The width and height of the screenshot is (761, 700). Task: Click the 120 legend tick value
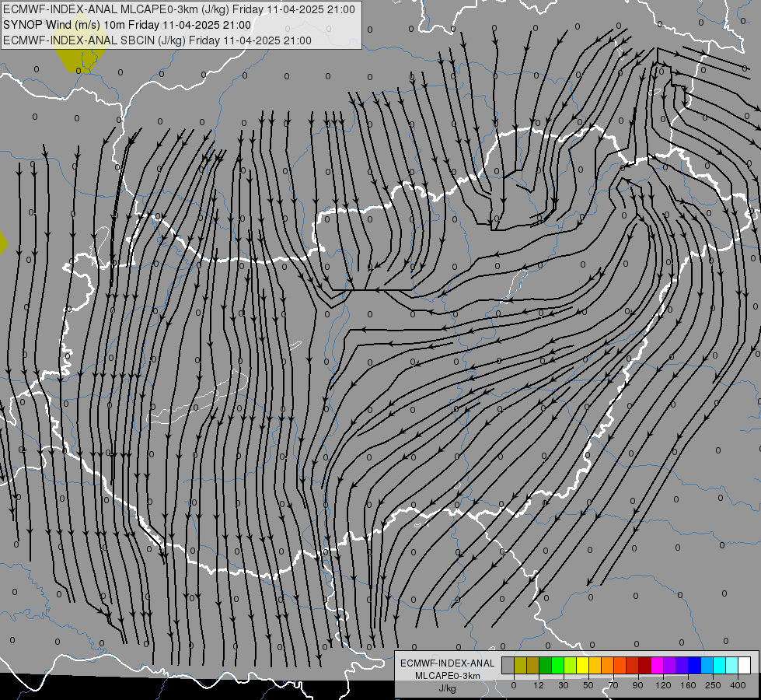tap(664, 685)
